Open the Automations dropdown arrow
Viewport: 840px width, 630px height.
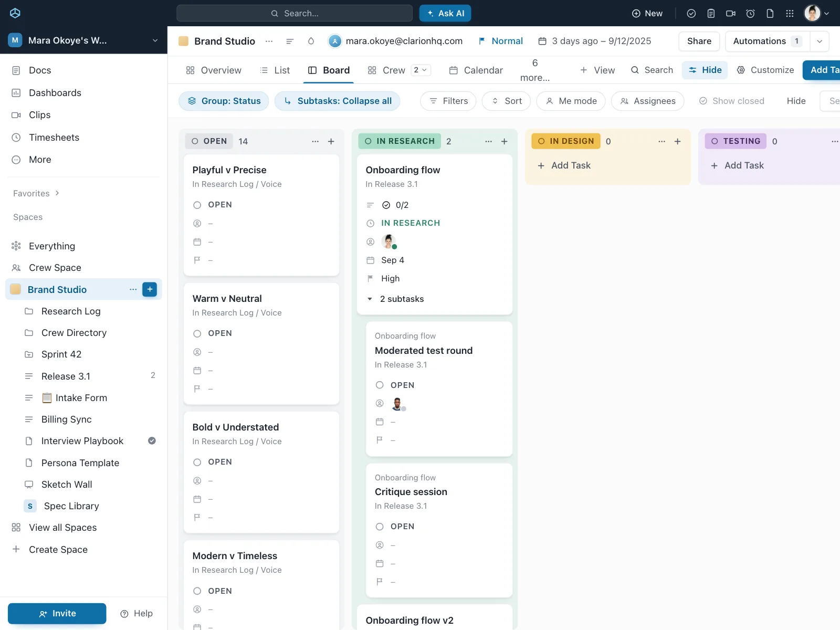[x=820, y=41]
